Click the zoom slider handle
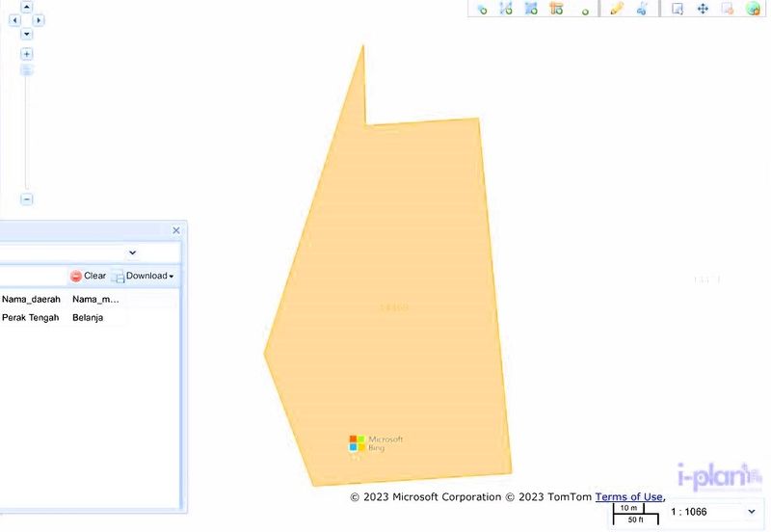 [x=27, y=70]
